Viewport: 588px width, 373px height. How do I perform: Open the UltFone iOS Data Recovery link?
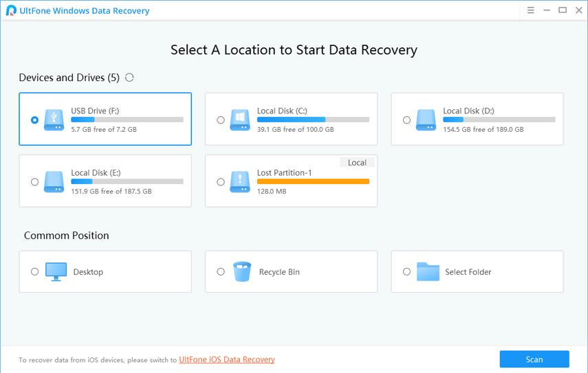[227, 359]
